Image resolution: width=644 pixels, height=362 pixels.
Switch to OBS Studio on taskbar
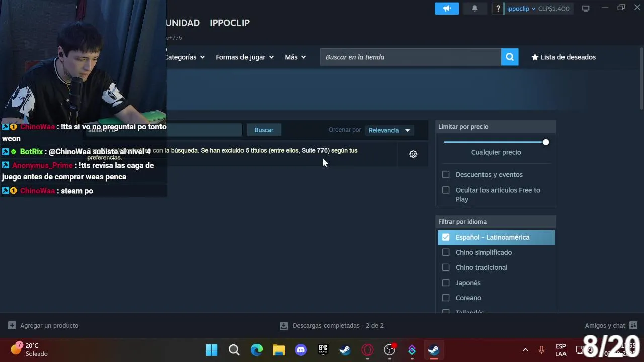pos(390,350)
